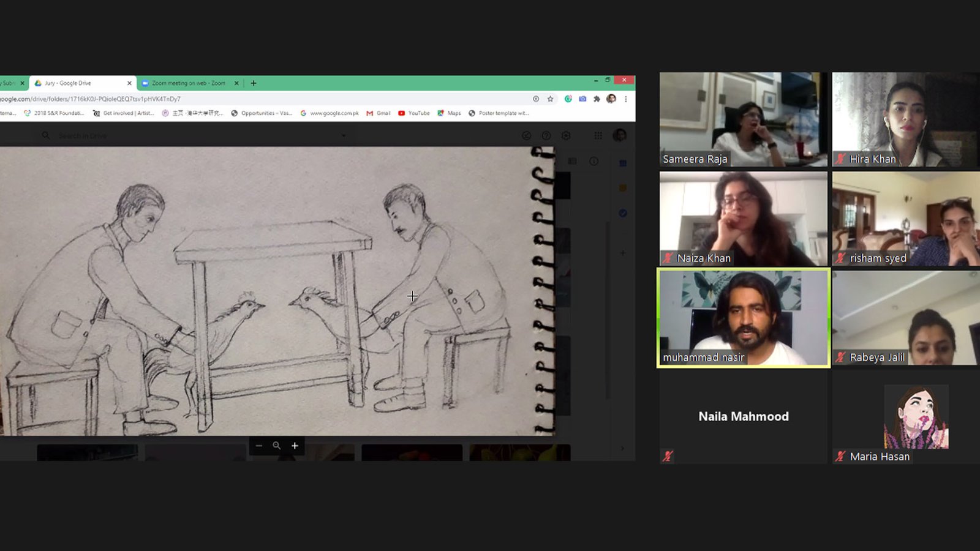The height and width of the screenshot is (551, 980).
Task: Expand the Drive search options arrow
Action: point(344,135)
